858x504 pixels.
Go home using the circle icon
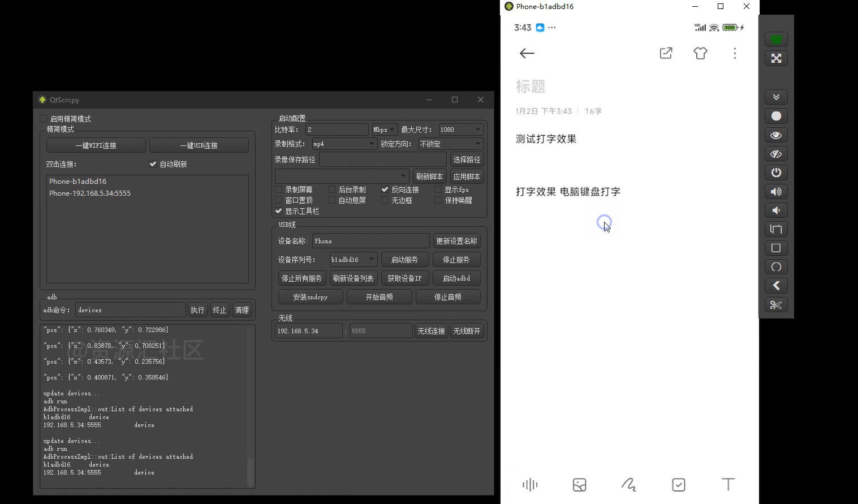[775, 266]
